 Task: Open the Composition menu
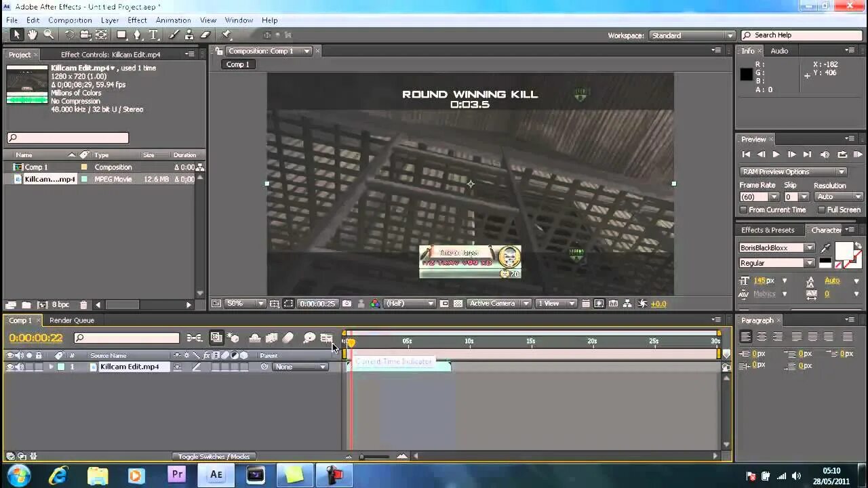click(70, 20)
